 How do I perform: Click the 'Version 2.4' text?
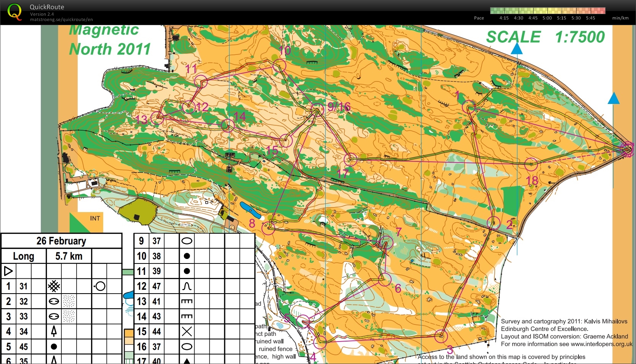click(x=42, y=14)
